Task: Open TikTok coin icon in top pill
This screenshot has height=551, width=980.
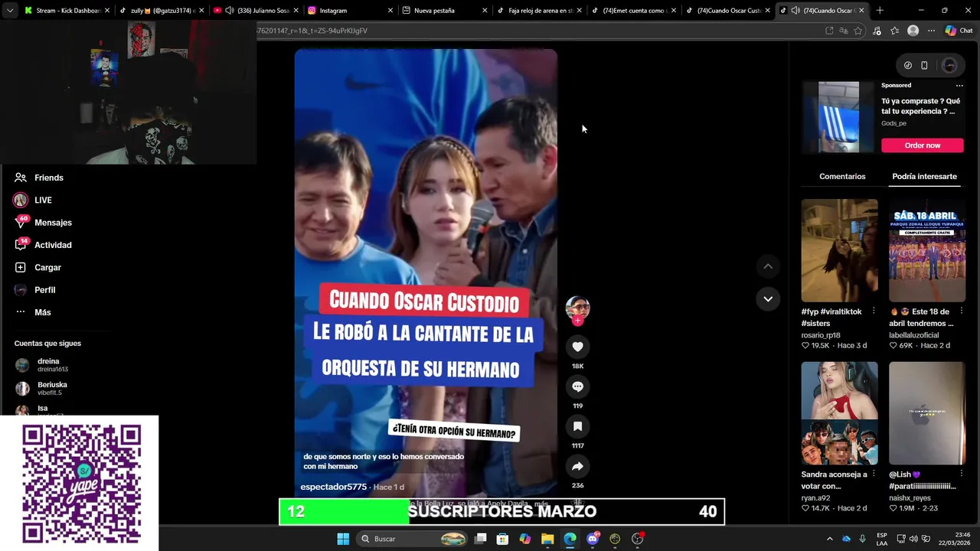Action: point(908,65)
